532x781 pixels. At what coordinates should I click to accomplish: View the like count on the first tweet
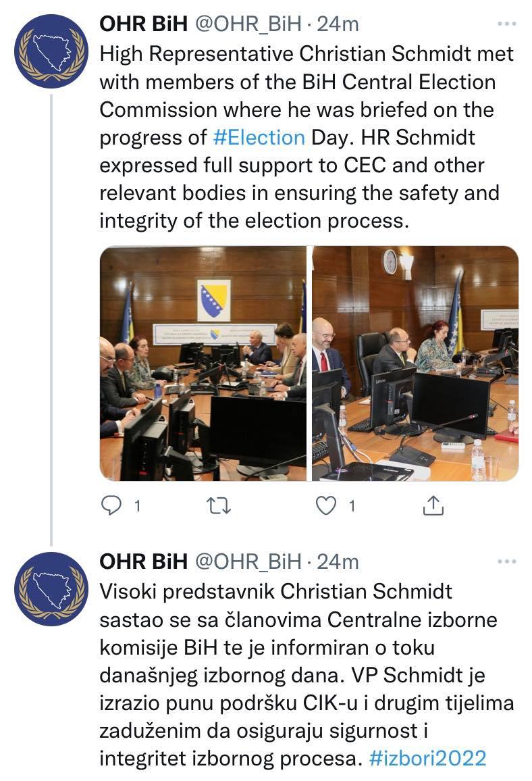352,506
